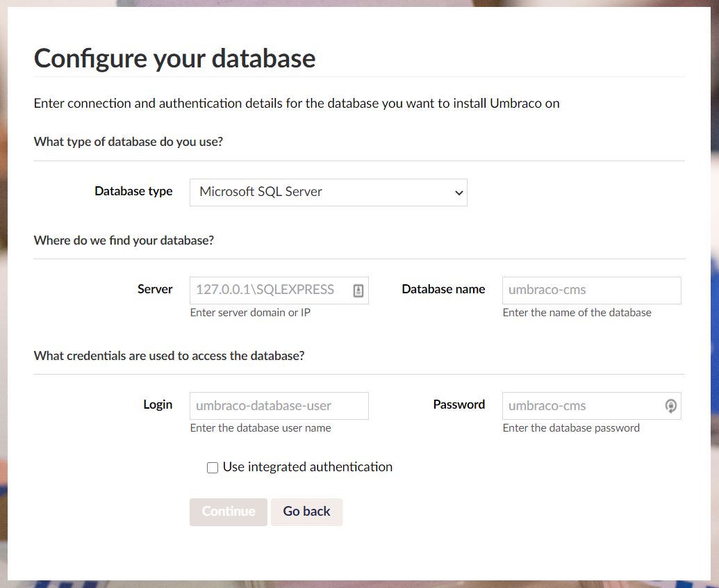Click the Go back button
This screenshot has height=588, width=719.
[x=306, y=512]
